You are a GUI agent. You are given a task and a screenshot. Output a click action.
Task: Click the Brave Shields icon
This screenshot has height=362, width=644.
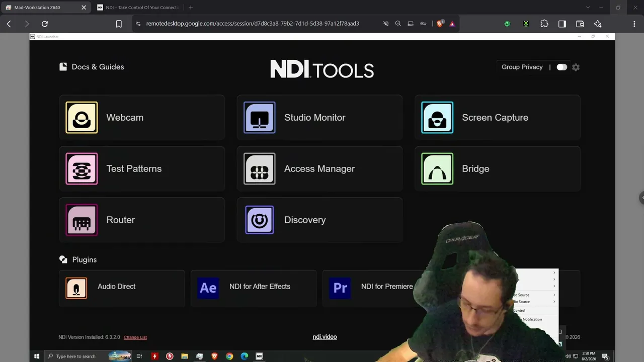(440, 23)
